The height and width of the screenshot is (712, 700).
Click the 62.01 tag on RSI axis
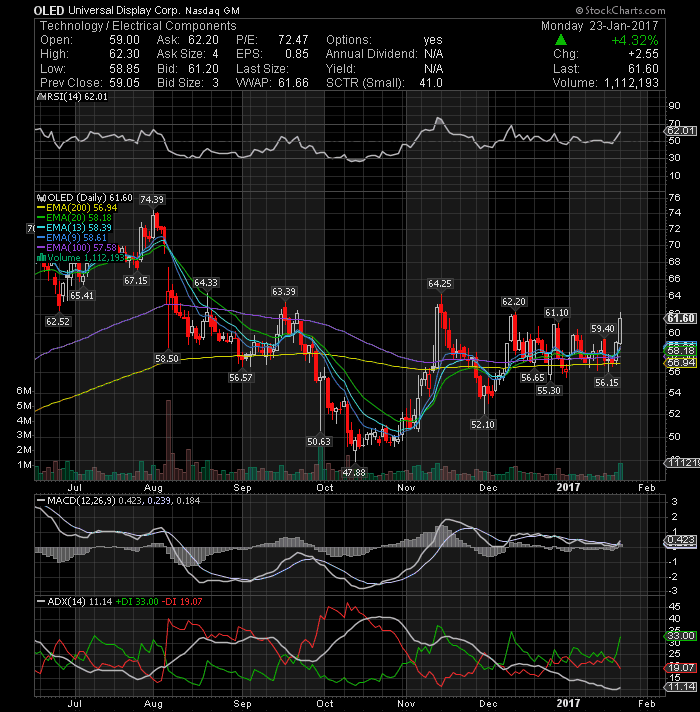pos(680,131)
